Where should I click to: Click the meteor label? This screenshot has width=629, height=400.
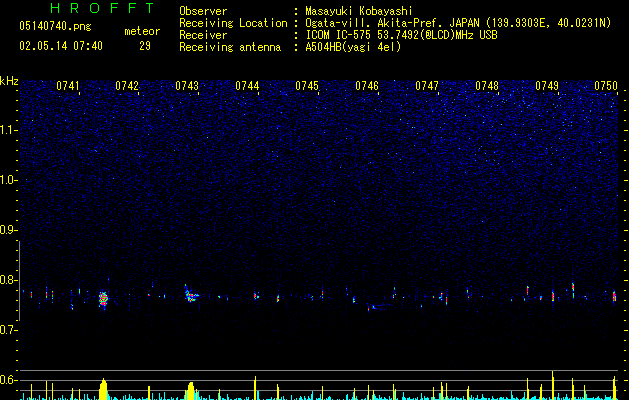pyautogui.click(x=142, y=31)
